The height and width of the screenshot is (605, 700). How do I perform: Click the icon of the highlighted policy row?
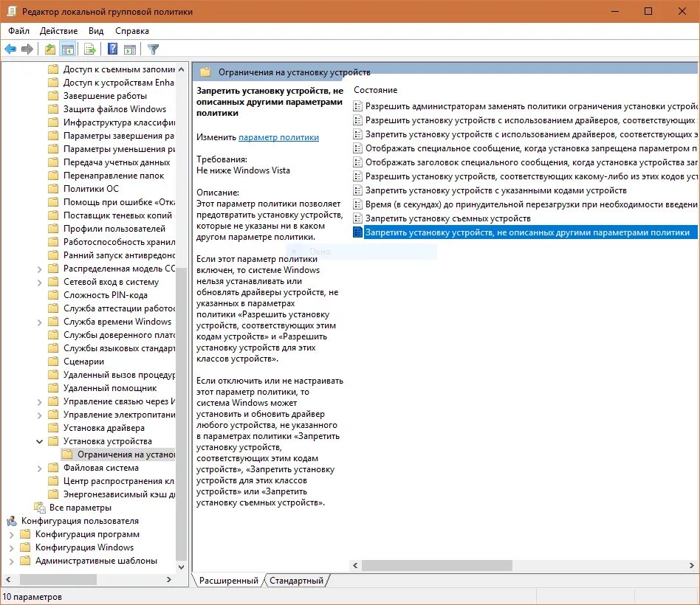click(357, 232)
